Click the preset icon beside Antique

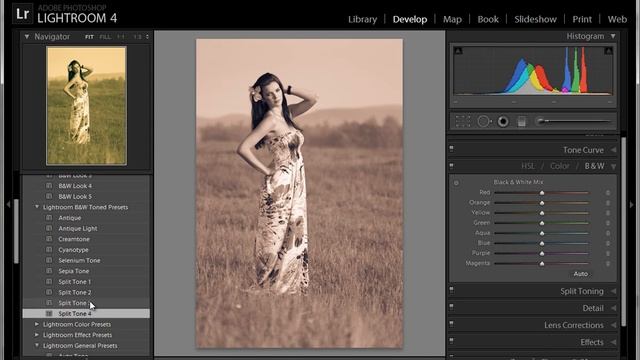coord(49,218)
